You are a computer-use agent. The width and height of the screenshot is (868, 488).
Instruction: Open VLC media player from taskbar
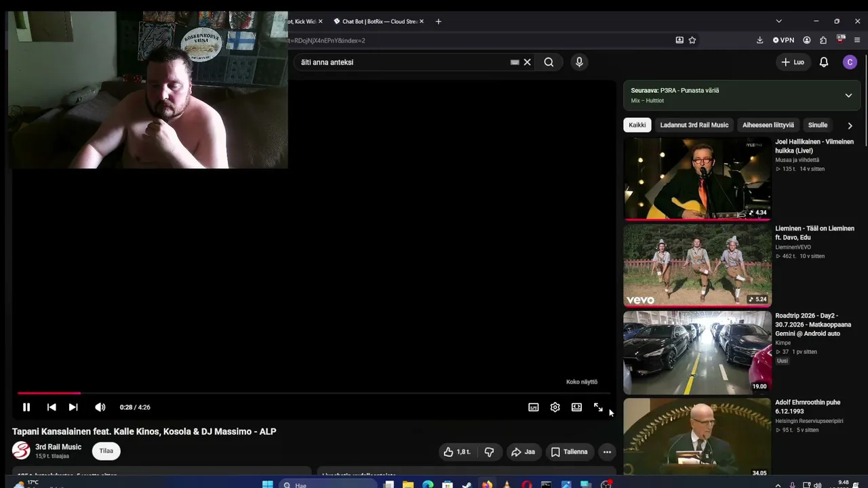507,485
